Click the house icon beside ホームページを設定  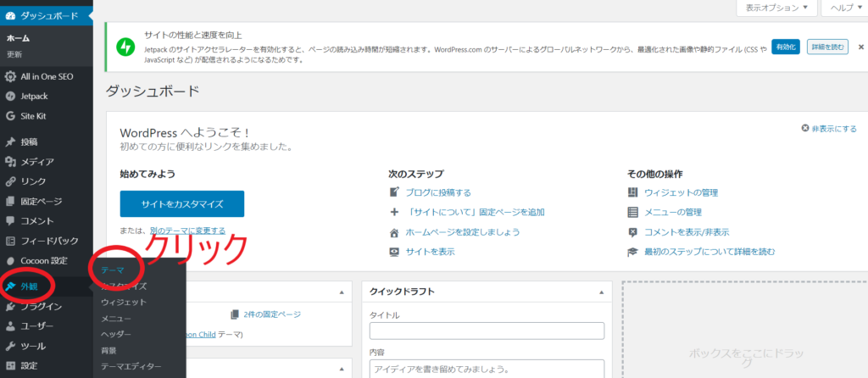(x=395, y=232)
